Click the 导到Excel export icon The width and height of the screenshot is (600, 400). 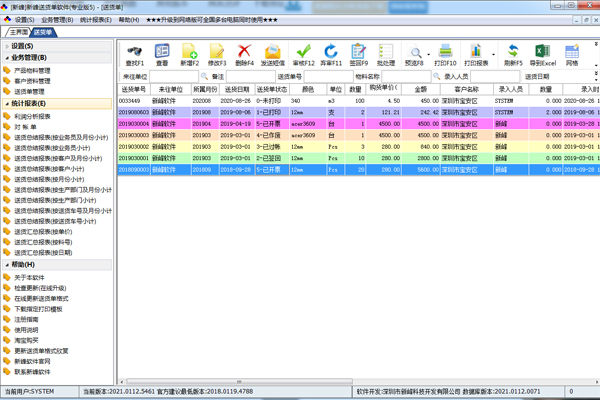pos(539,54)
